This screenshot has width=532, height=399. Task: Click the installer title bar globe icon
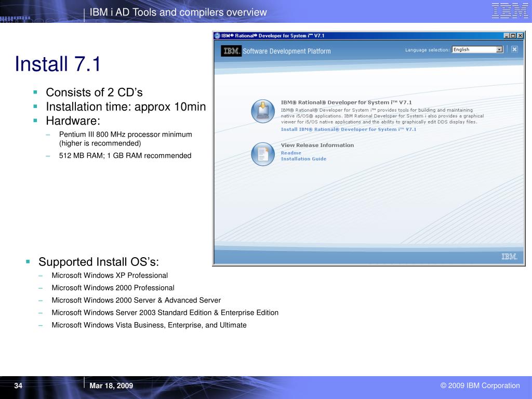point(218,36)
